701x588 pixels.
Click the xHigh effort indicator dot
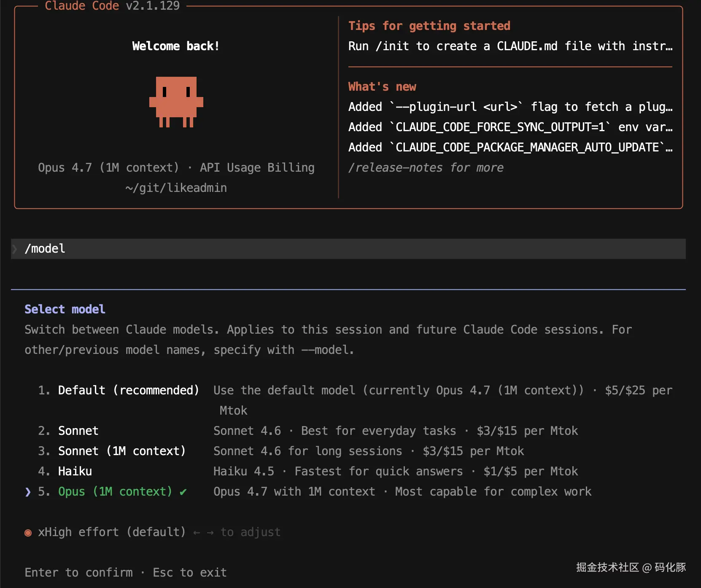tap(28, 533)
